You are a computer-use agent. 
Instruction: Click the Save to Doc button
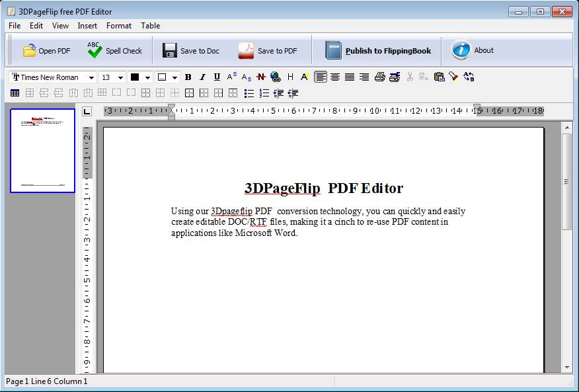(191, 51)
